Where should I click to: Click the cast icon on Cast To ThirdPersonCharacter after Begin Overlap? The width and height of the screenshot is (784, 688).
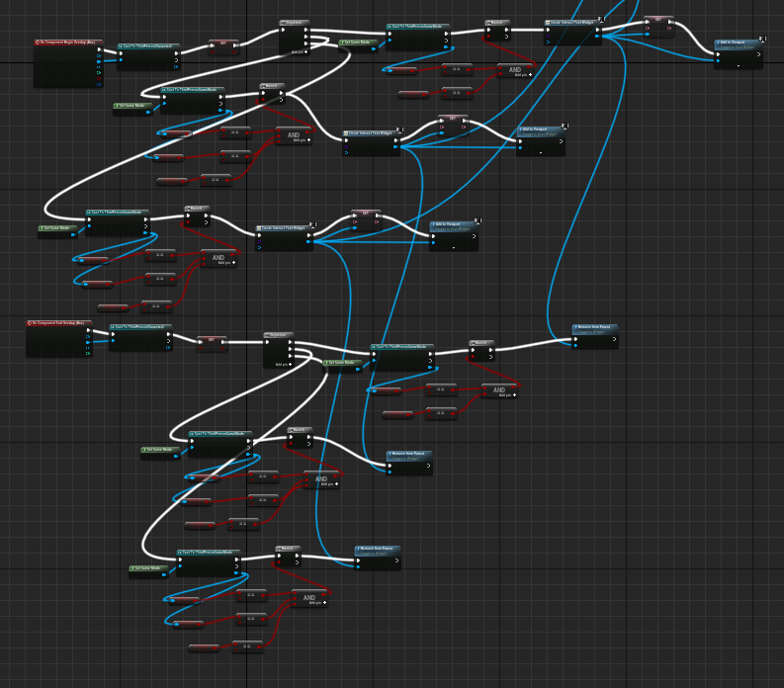coord(121,45)
